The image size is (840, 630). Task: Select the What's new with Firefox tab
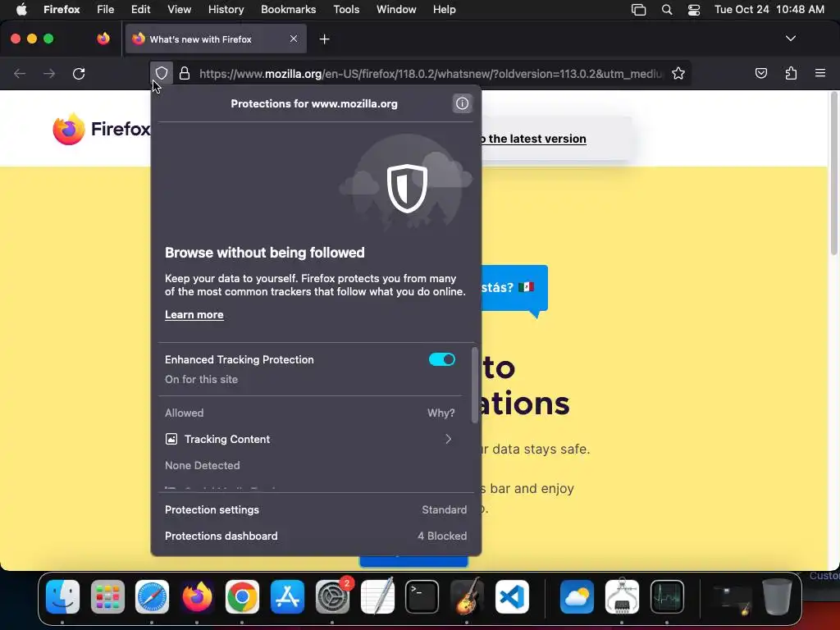(216, 39)
